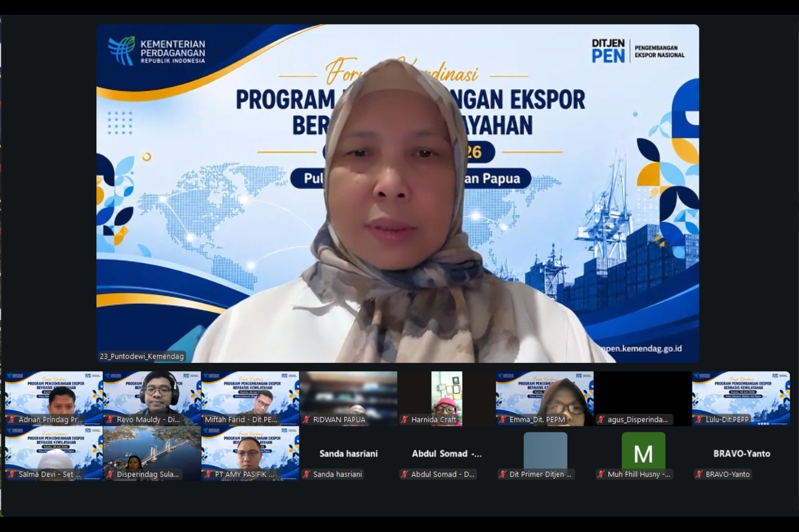The width and height of the screenshot is (799, 532).
Task: Click the Abdul Somad name tile
Action: click(446, 453)
